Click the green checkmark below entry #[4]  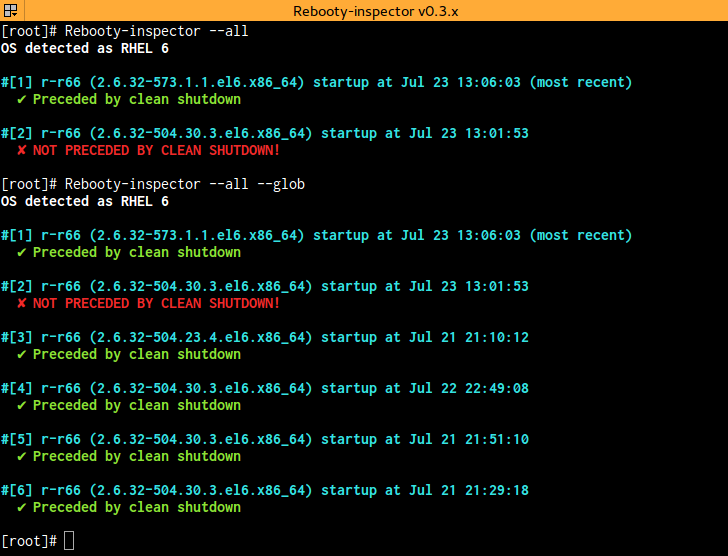click(x=21, y=406)
